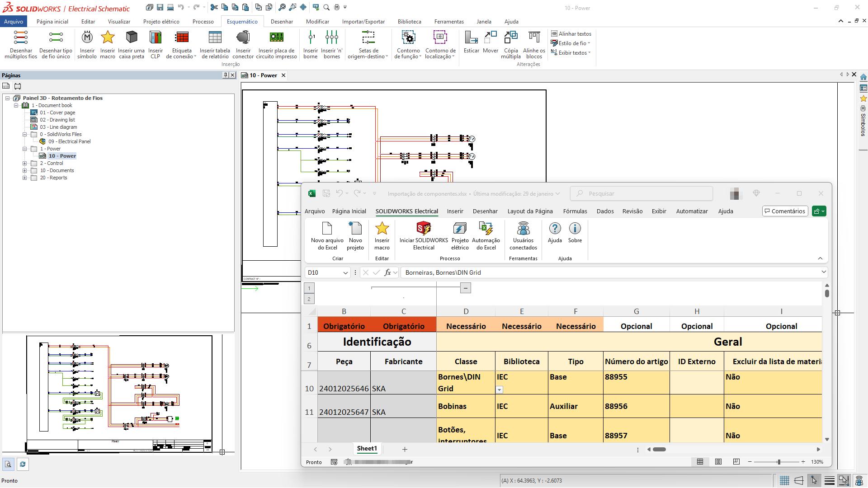
Task: Click Cópia múltipla icon
Action: coord(511,44)
